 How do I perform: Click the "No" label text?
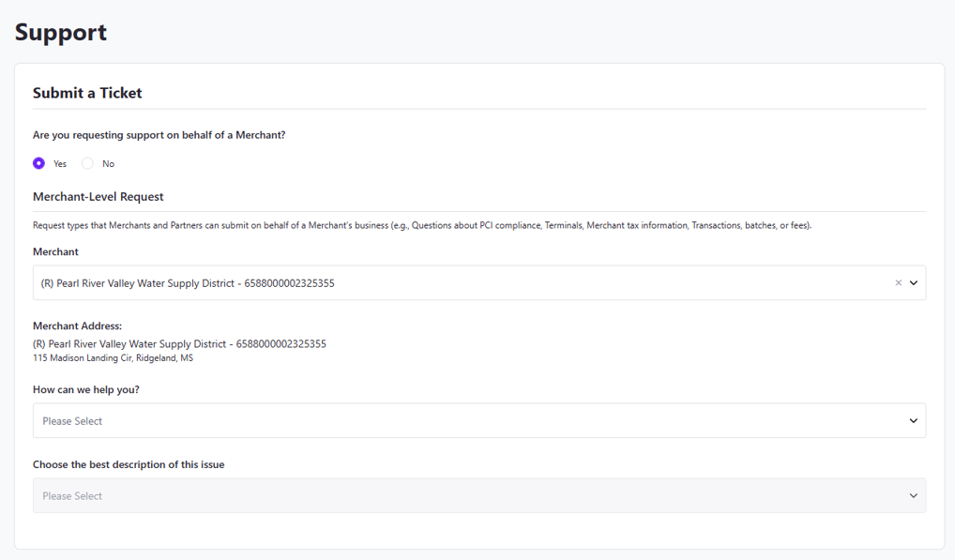pos(109,164)
